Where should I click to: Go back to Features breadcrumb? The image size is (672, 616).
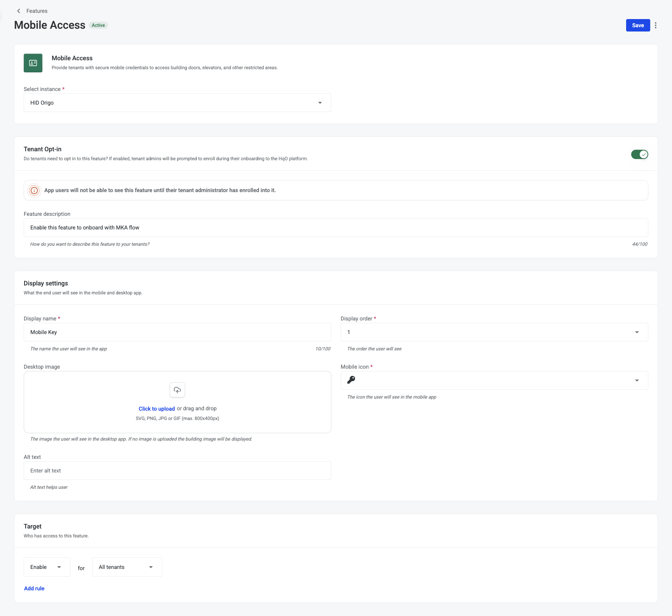coord(37,11)
